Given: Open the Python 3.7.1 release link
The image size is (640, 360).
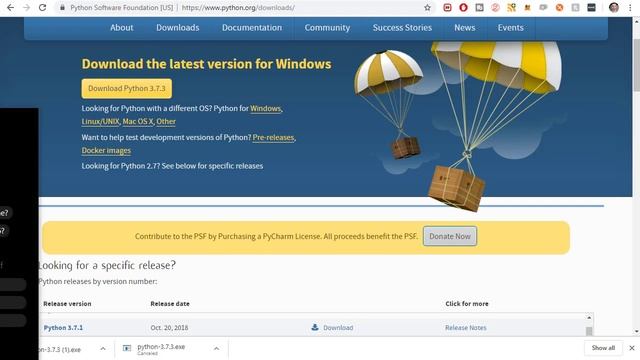Looking at the screenshot, I should click(63, 328).
